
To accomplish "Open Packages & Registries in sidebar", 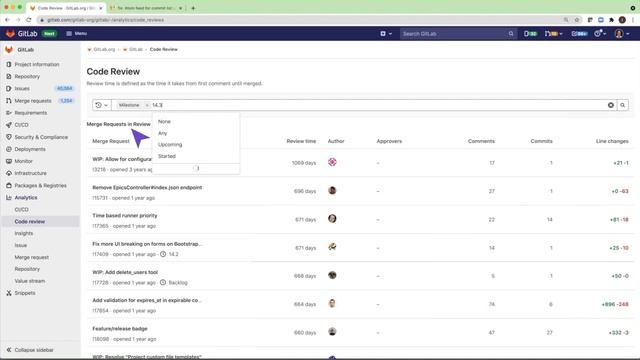I will click(x=40, y=185).
